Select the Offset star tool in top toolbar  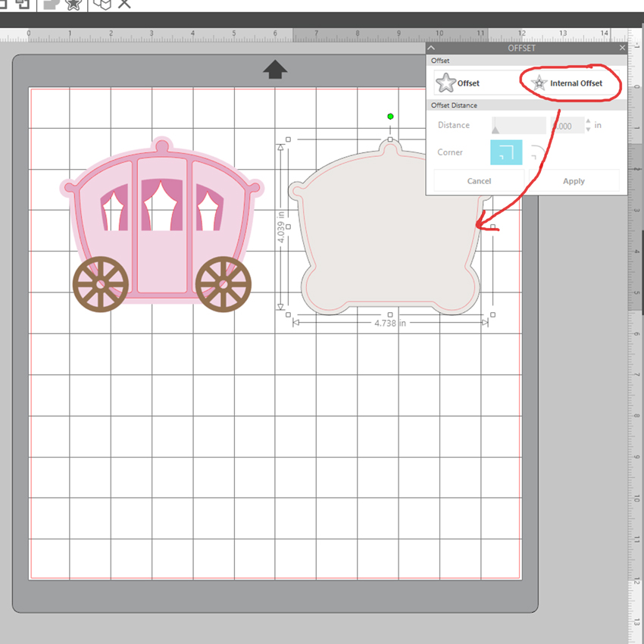(73, 4)
